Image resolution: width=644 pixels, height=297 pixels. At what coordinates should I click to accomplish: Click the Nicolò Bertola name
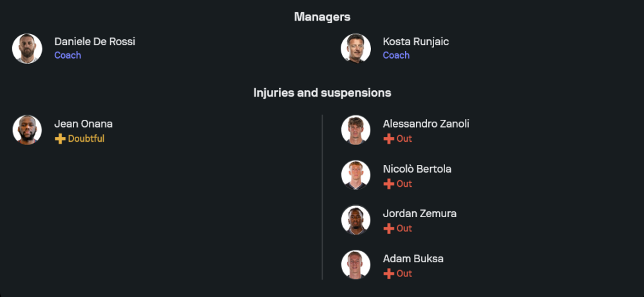point(417,169)
